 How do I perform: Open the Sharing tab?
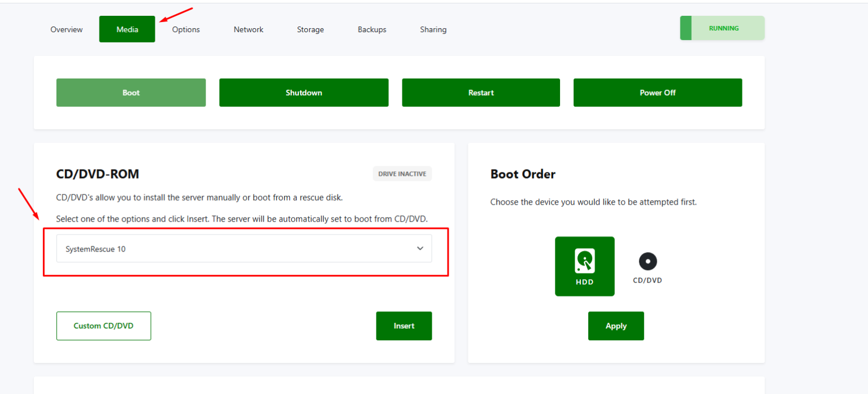433,29
